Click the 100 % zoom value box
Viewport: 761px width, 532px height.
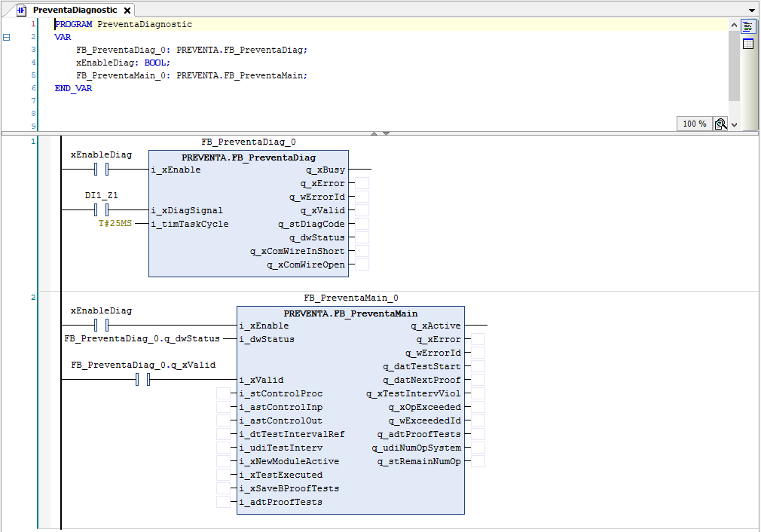point(694,124)
